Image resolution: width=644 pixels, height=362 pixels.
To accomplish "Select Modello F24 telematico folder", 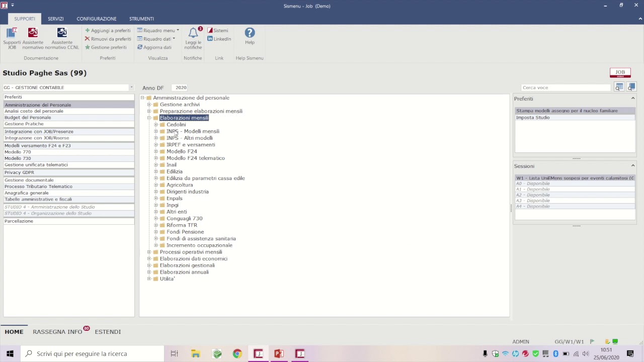I will (x=196, y=158).
